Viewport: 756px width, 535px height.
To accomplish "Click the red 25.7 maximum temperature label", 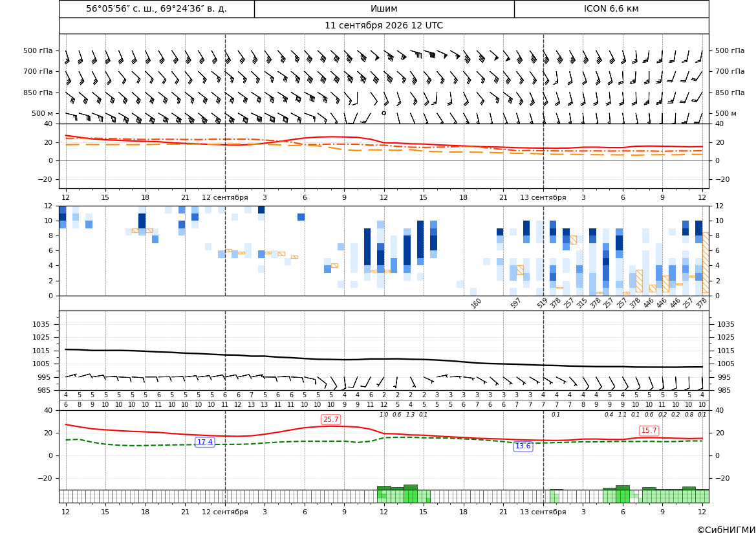I will [x=330, y=419].
